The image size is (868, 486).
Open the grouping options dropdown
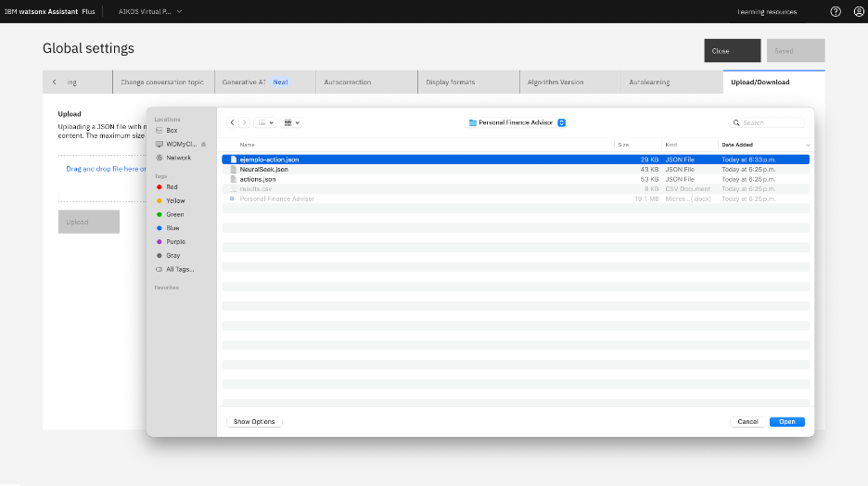pyautogui.click(x=292, y=122)
